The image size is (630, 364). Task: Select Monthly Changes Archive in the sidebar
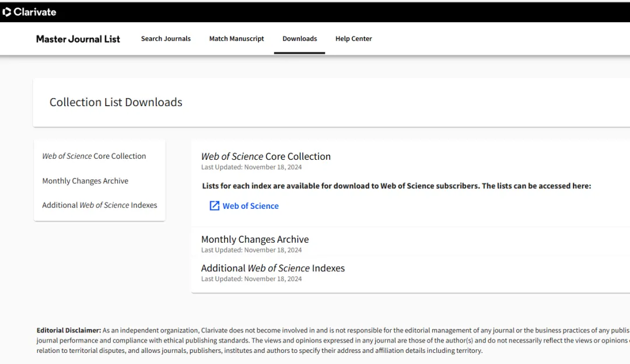coord(85,181)
